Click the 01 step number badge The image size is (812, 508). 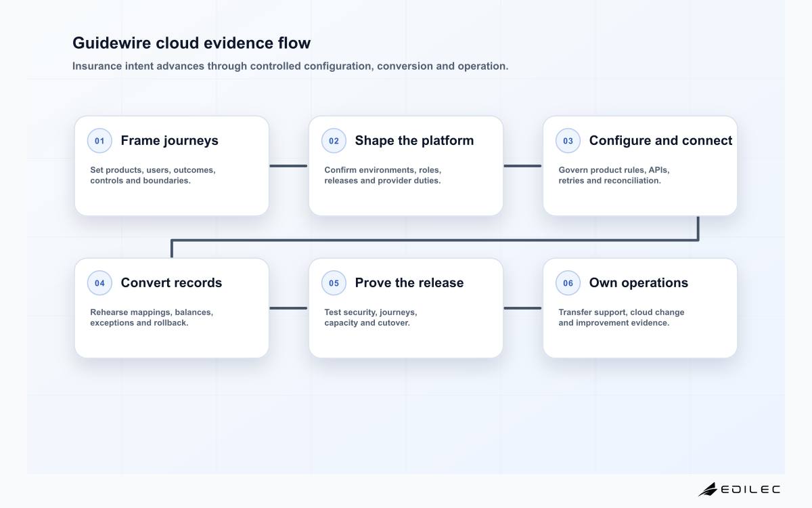click(99, 141)
